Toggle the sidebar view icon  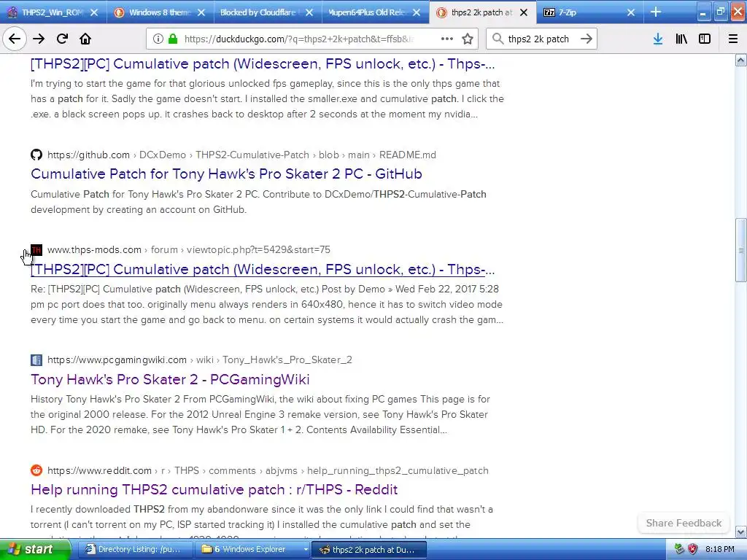tap(705, 39)
